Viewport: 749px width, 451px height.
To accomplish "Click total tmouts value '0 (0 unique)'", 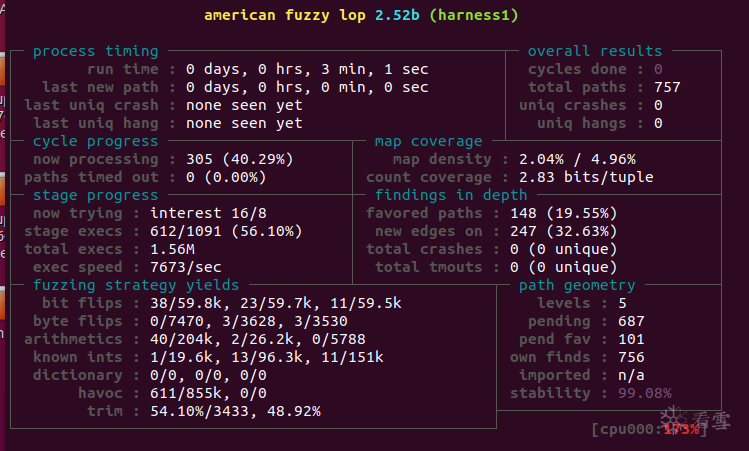I will pyautogui.click(x=564, y=267).
